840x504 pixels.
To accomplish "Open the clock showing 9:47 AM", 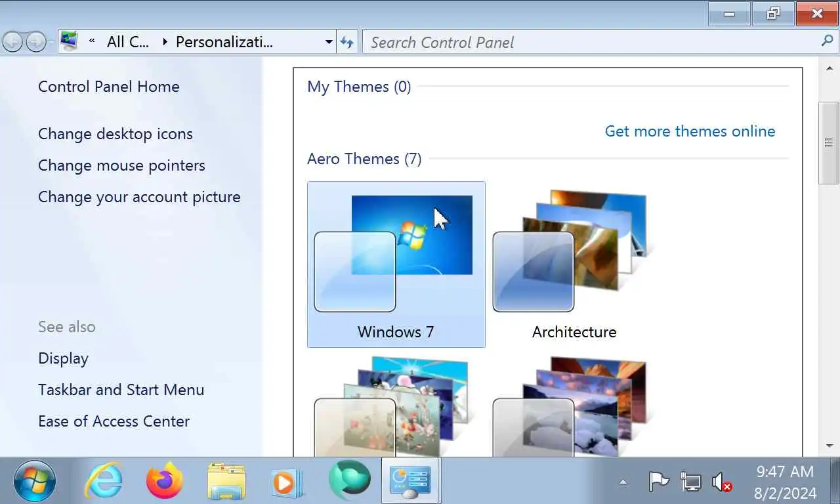I will (x=785, y=482).
